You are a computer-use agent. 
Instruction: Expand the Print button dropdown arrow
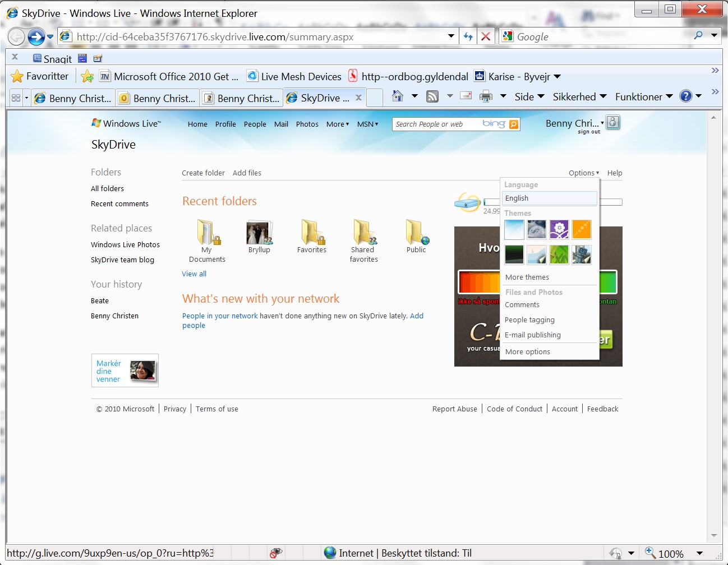(503, 96)
